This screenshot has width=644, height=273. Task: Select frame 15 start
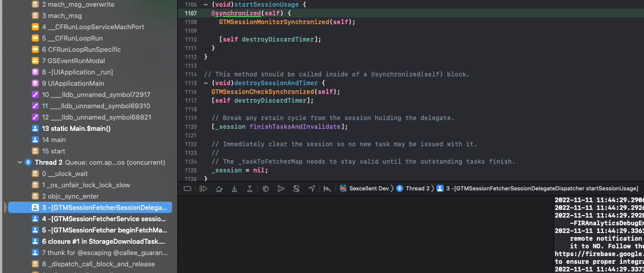90,151
